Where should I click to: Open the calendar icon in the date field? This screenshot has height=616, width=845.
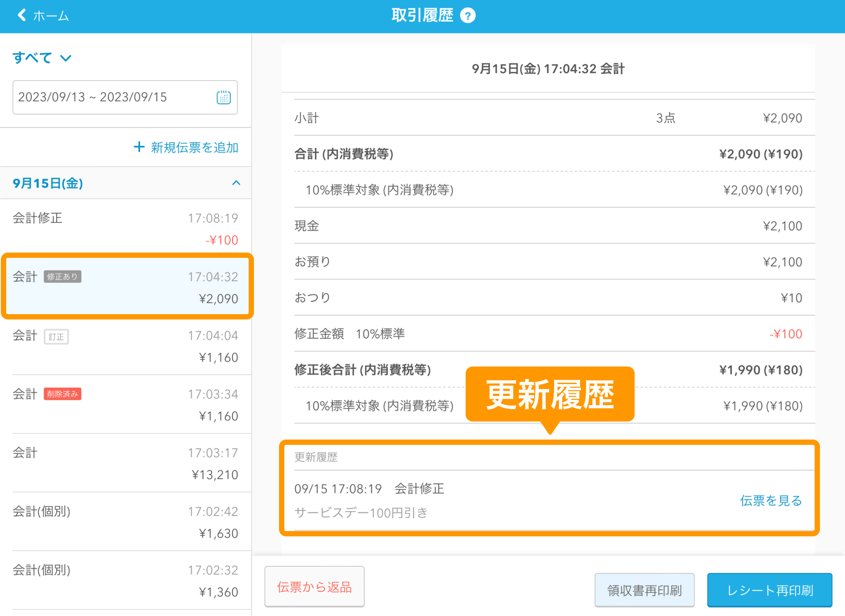point(224,97)
